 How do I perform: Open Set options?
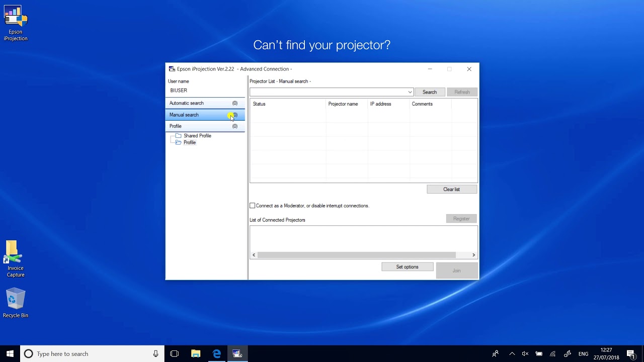coord(408,267)
